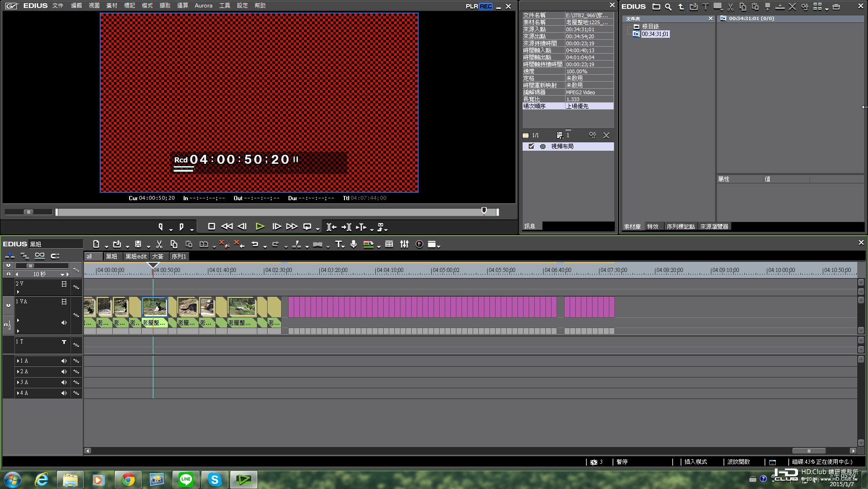Toggle title visibility on 1 T track
Screen dimensions: 868x489
click(x=64, y=342)
